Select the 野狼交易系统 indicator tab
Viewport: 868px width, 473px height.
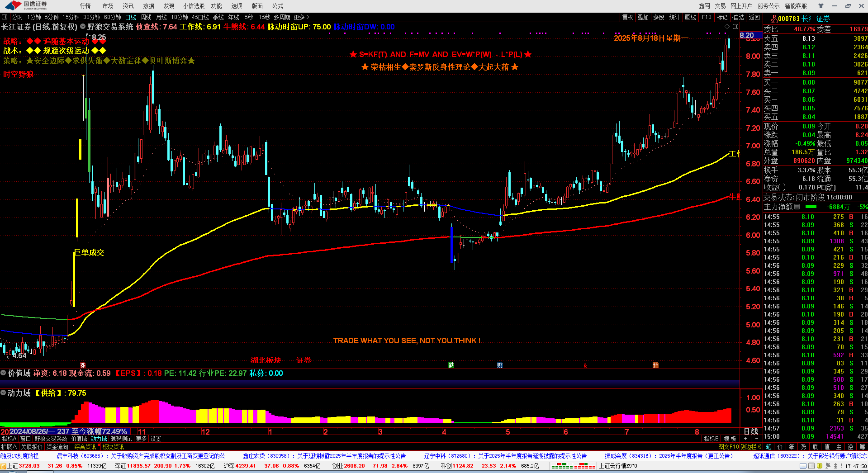click(51, 439)
